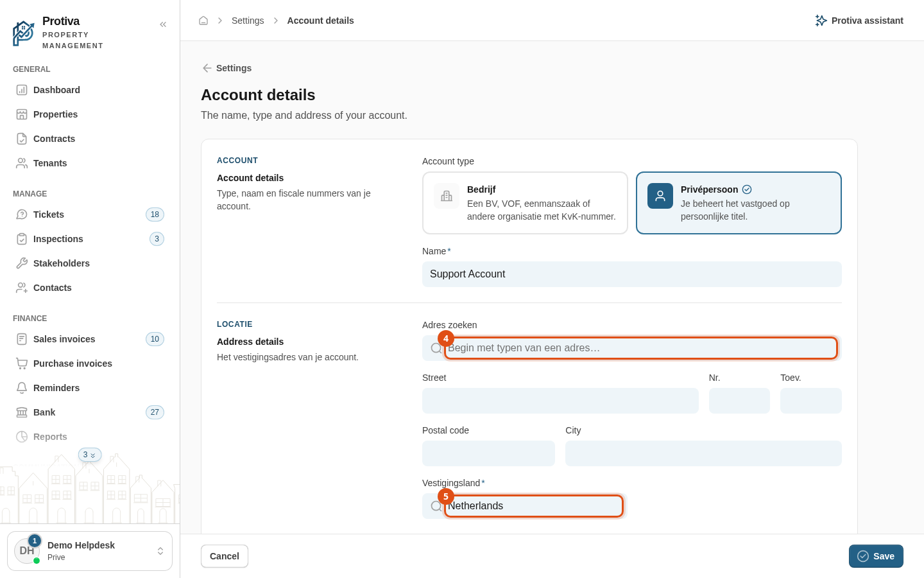
Task: Select the Privépersoon account type
Action: (x=739, y=203)
